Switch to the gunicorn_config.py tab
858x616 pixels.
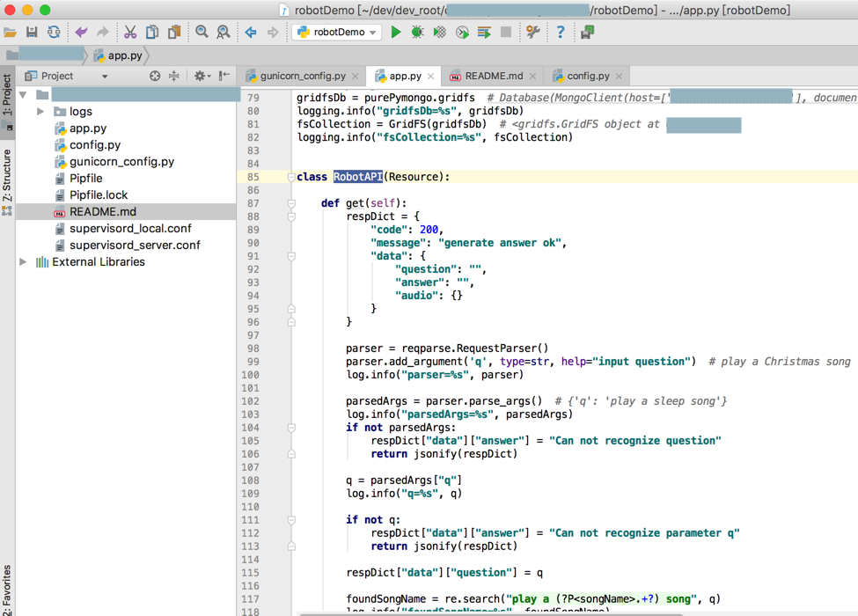302,77
